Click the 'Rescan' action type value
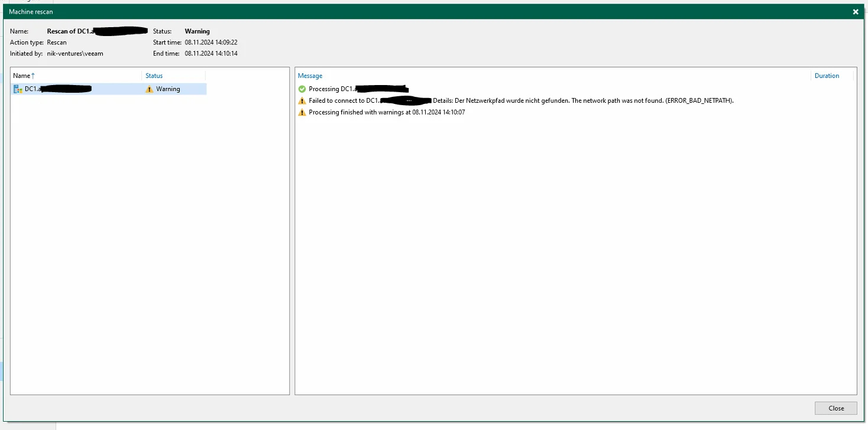868x430 pixels. pyautogui.click(x=57, y=43)
